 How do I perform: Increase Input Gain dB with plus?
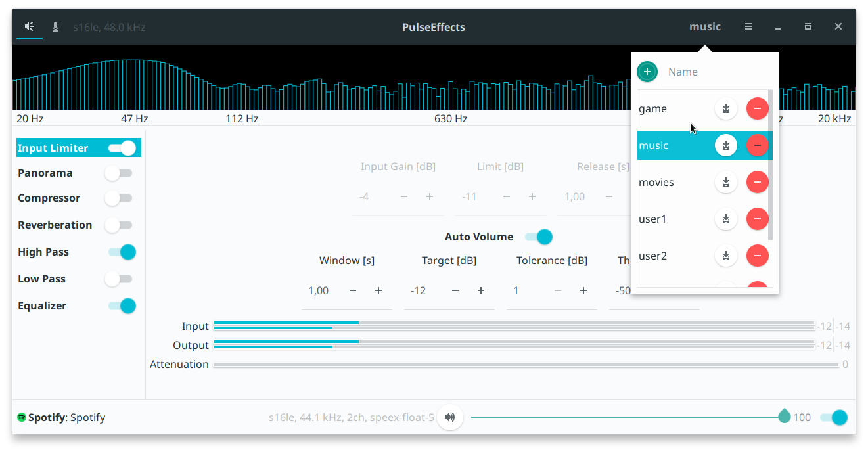(430, 196)
